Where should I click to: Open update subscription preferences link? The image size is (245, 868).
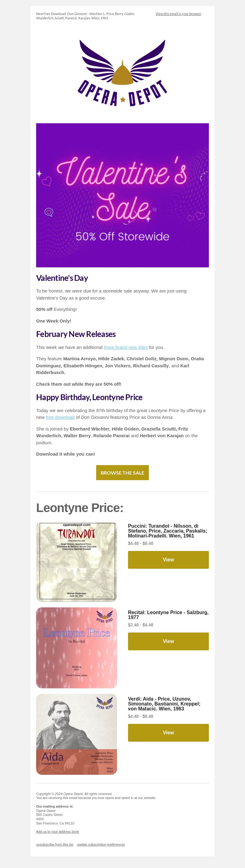click(101, 844)
